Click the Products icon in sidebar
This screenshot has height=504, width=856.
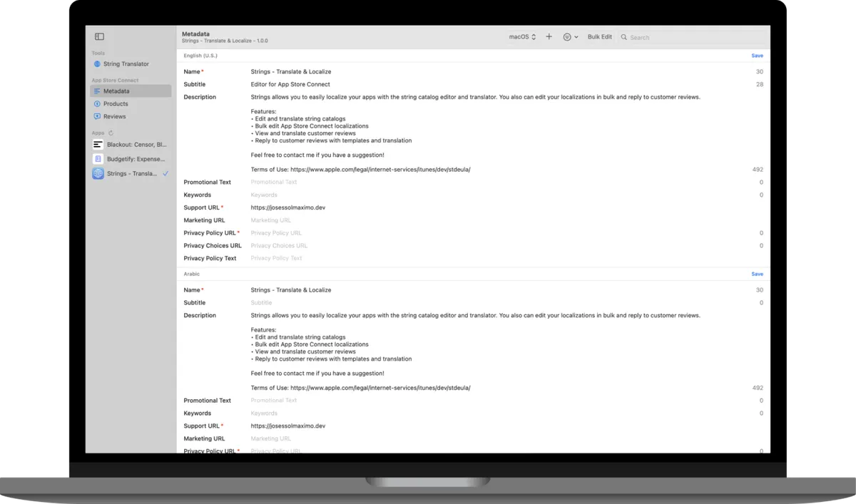pyautogui.click(x=97, y=104)
